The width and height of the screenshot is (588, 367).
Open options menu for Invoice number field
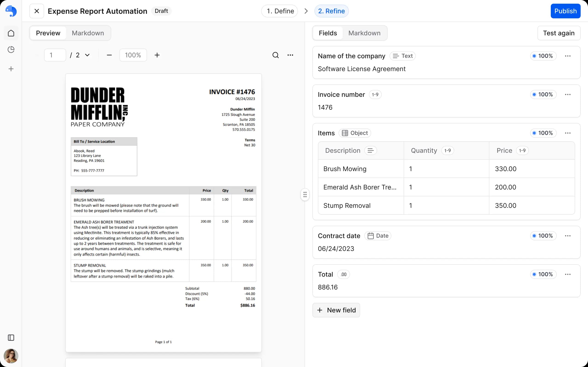click(x=568, y=95)
